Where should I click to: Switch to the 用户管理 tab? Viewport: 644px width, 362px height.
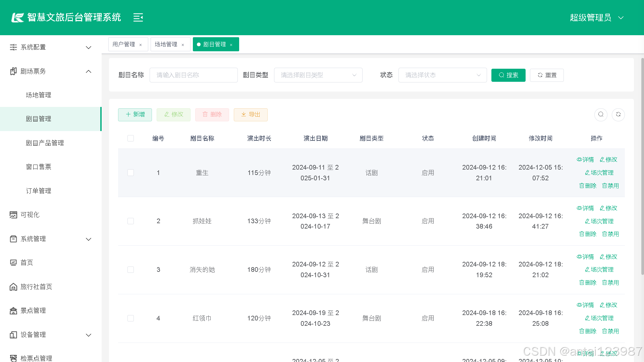(x=124, y=44)
